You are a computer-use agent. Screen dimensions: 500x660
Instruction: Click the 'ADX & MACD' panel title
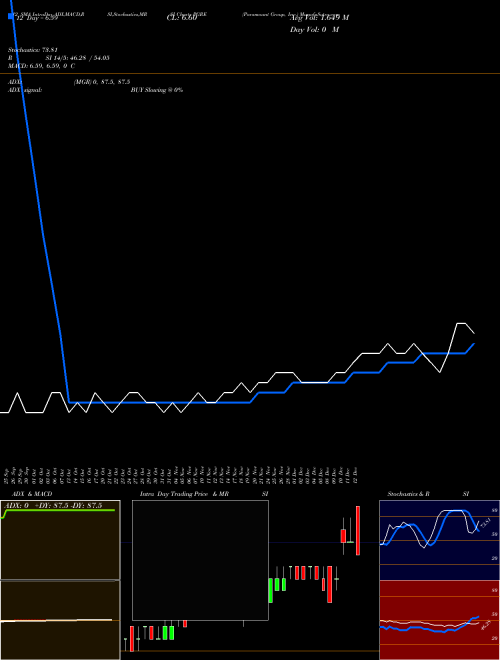pos(32,494)
